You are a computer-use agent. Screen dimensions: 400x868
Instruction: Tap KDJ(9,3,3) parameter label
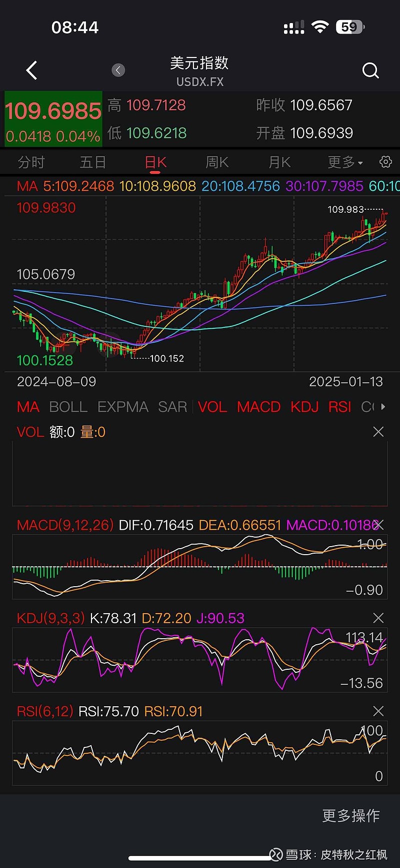tap(50, 618)
